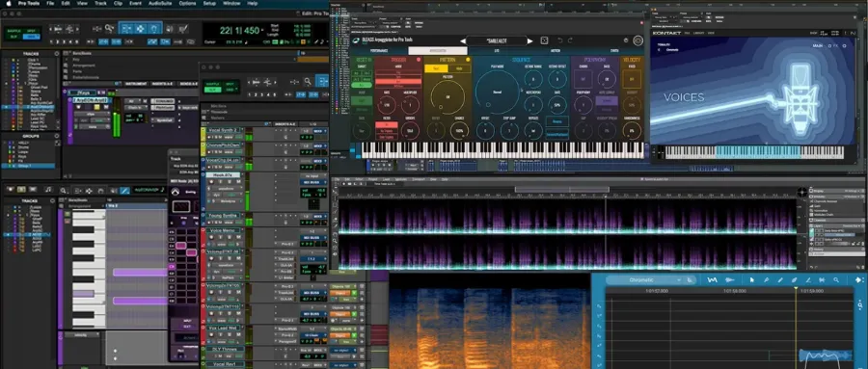Select the blue pencil in piano roll toolbar
The height and width of the screenshot is (369, 868).
pos(125,191)
